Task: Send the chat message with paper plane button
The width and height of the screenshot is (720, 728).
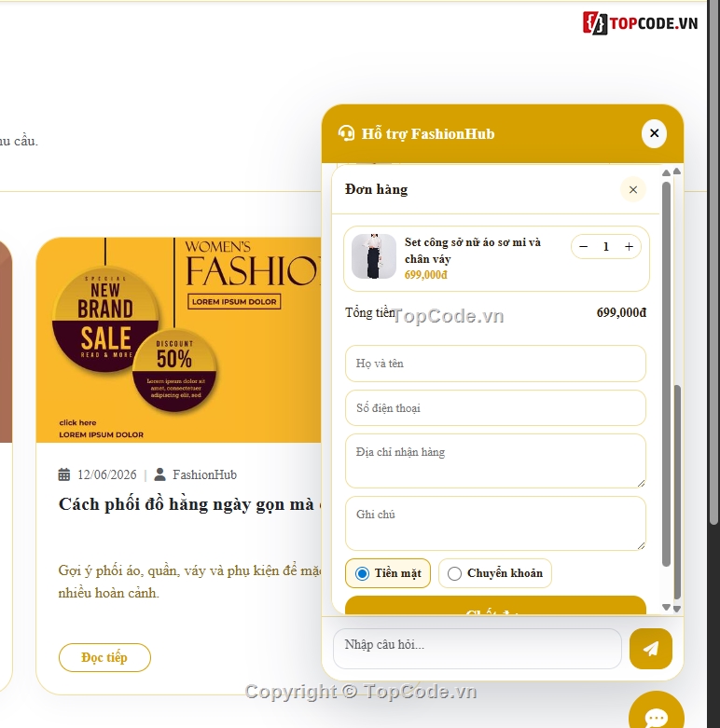Action: [650, 649]
